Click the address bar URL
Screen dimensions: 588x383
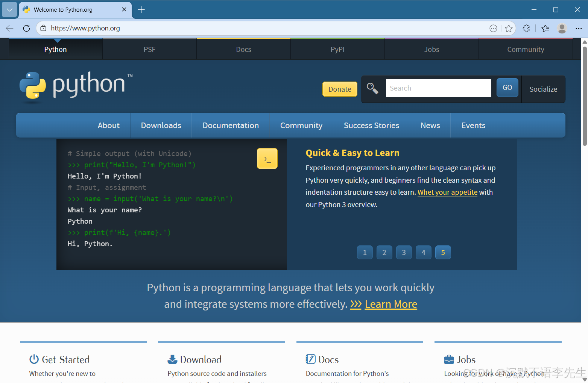(x=85, y=28)
